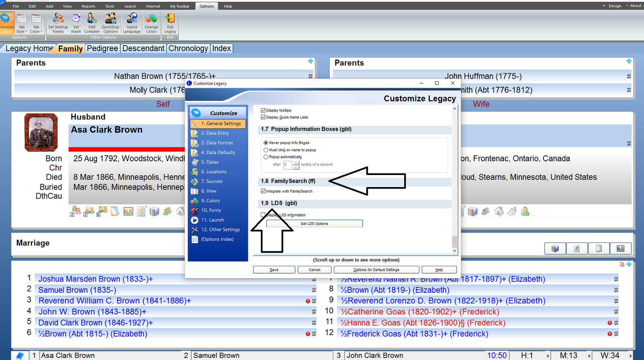This screenshot has height=360, width=644.
Task: Open husband's media picture icon
Action: pos(128,211)
